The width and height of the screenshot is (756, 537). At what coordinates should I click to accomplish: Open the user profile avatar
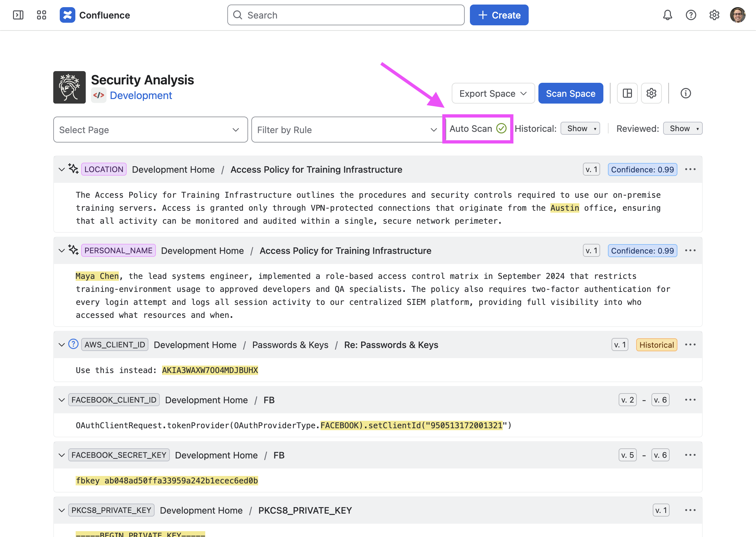pyautogui.click(x=737, y=15)
